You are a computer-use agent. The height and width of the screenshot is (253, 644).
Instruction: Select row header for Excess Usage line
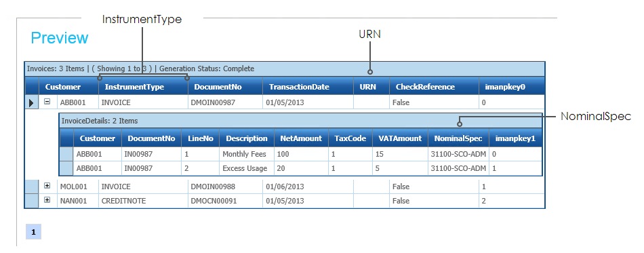[66, 168]
